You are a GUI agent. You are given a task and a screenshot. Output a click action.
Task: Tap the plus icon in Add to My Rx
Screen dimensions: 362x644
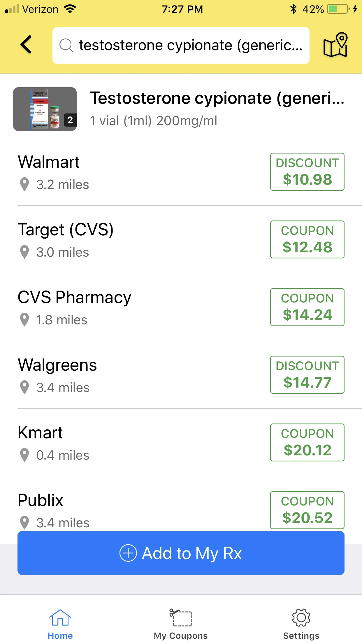click(x=128, y=553)
